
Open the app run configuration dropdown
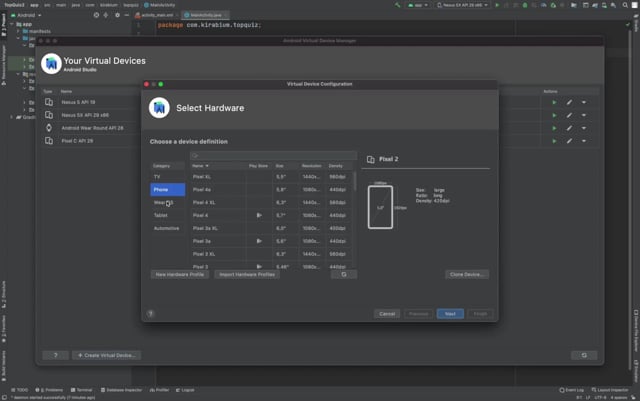click(418, 5)
